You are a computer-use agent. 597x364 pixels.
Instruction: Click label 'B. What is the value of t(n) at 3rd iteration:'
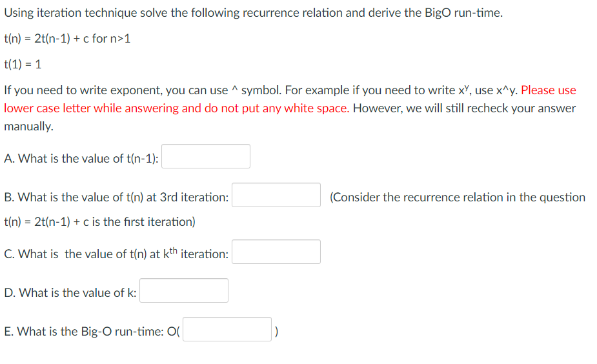116,197
